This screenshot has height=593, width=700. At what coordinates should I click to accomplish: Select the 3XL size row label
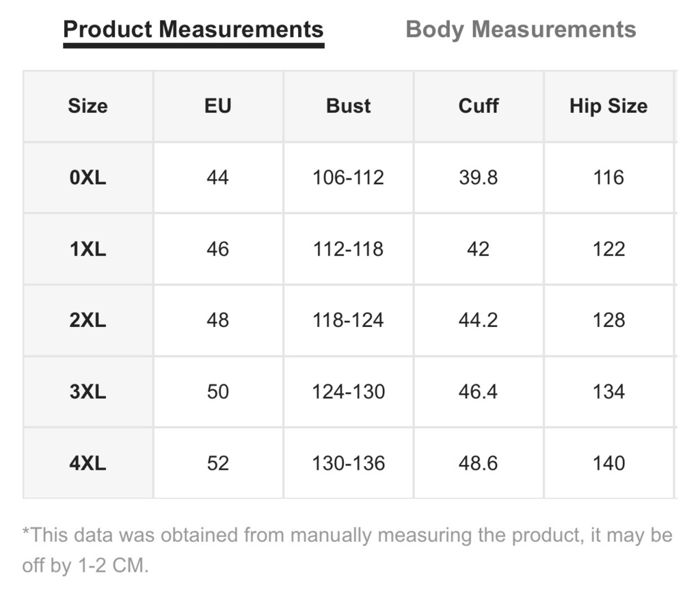click(88, 392)
